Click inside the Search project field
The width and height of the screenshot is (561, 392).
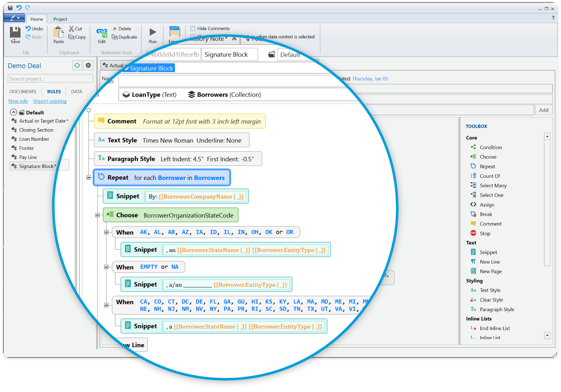[x=50, y=78]
